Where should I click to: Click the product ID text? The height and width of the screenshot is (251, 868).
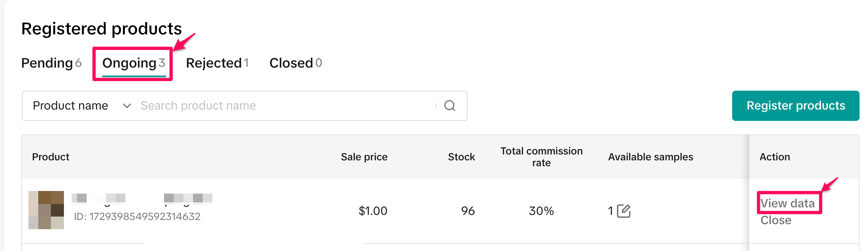[137, 217]
